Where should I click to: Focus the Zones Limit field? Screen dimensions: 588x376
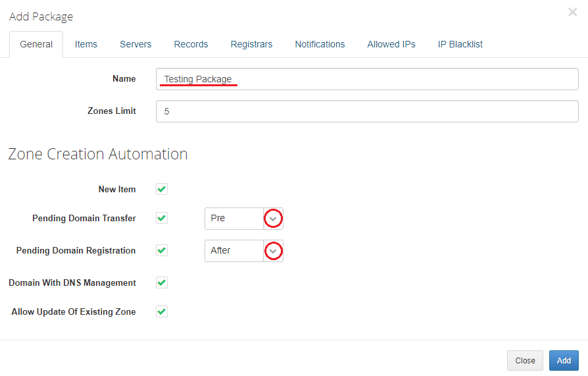tap(367, 111)
